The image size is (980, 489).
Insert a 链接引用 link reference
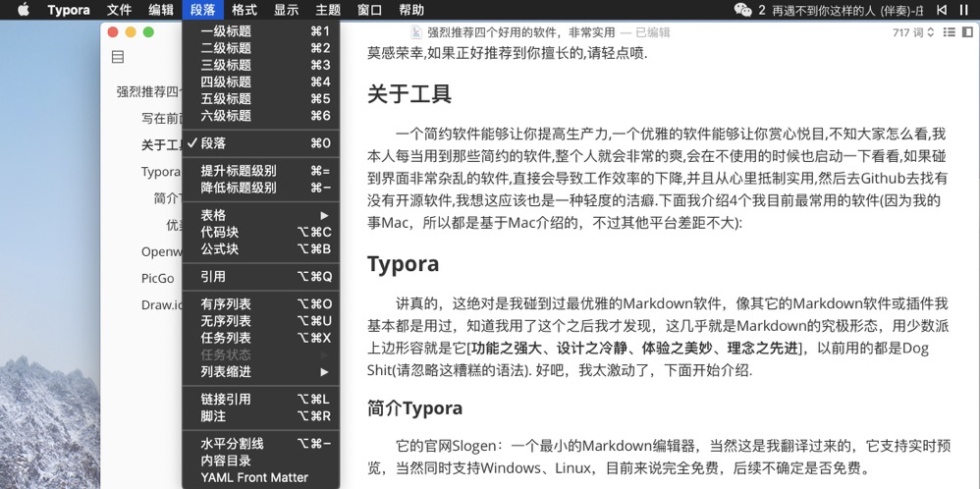pos(260,399)
